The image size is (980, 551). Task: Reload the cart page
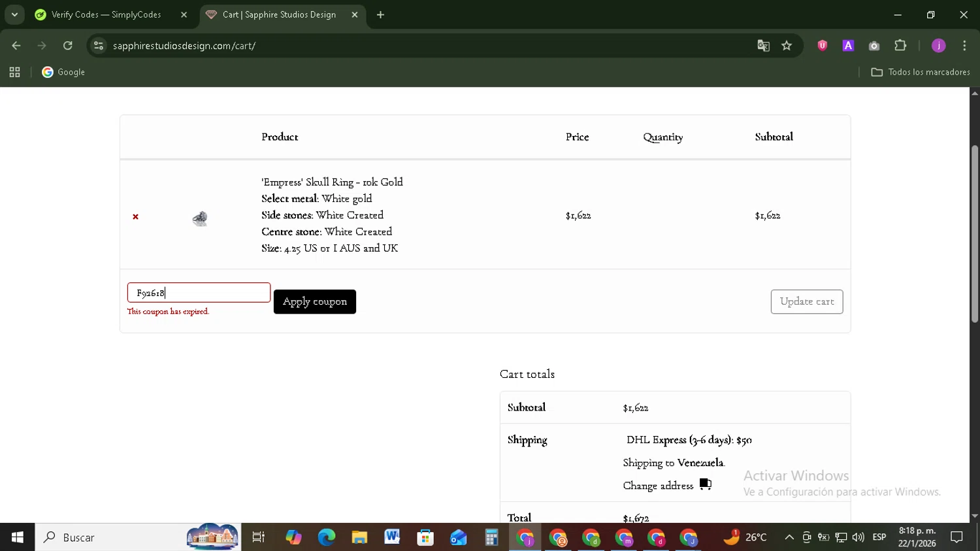(68, 46)
